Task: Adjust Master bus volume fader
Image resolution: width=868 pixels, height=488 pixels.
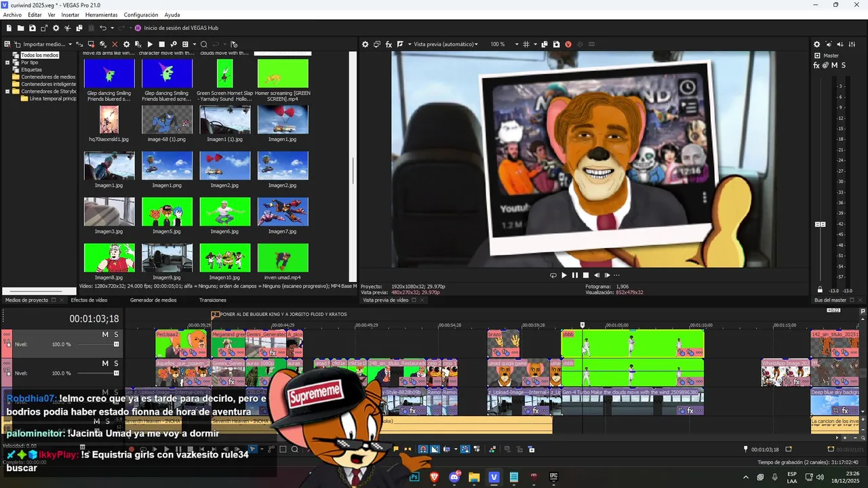Action: [820, 224]
